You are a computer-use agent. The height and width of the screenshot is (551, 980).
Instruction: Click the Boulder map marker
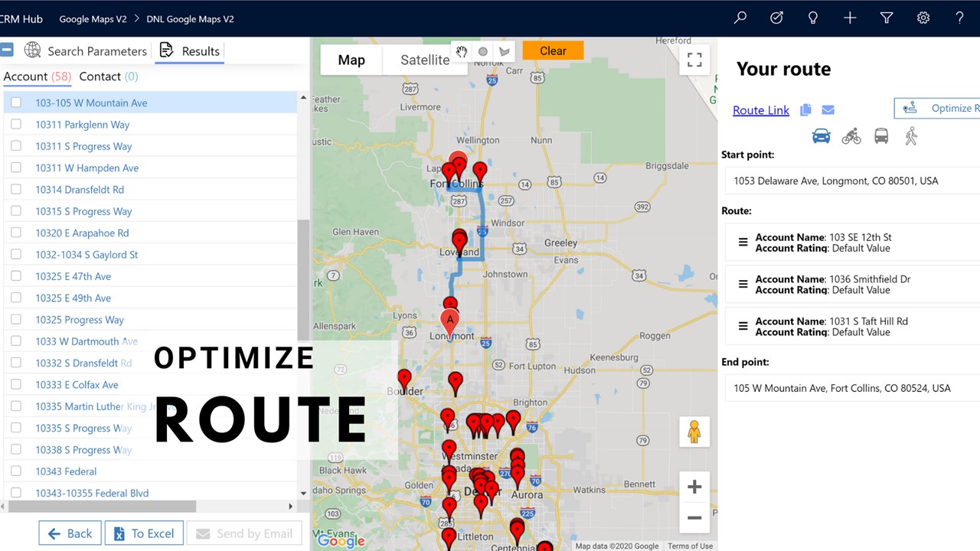404,380
